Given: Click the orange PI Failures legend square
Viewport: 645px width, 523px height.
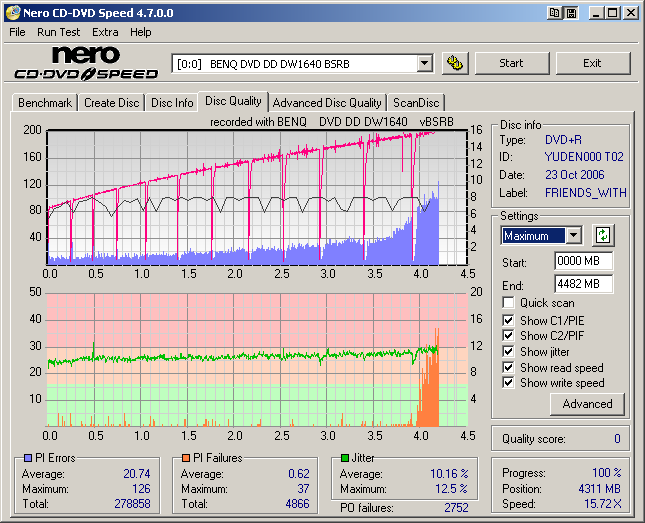Looking at the screenshot, I should tap(186, 458).
